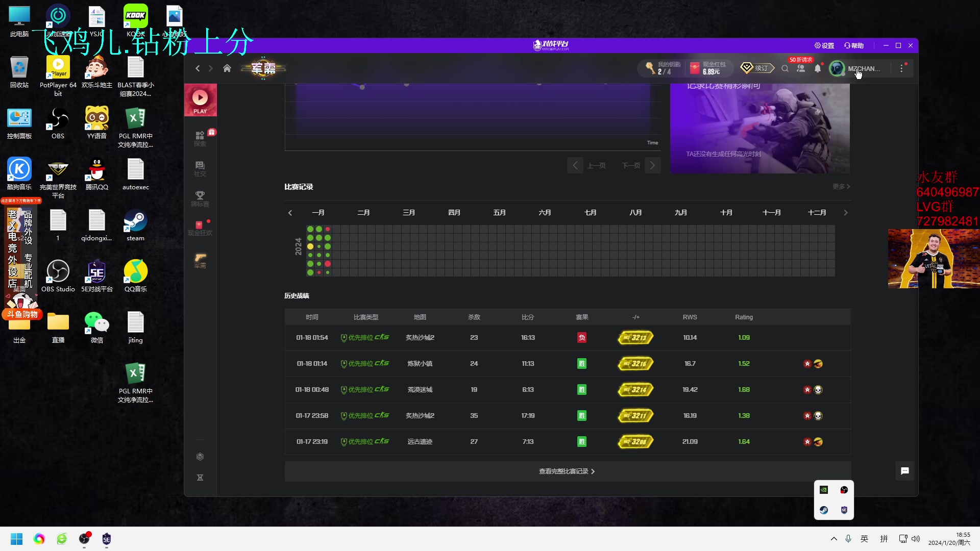980x551 pixels.
Task: Click the search magnifier icon
Action: click(785, 68)
